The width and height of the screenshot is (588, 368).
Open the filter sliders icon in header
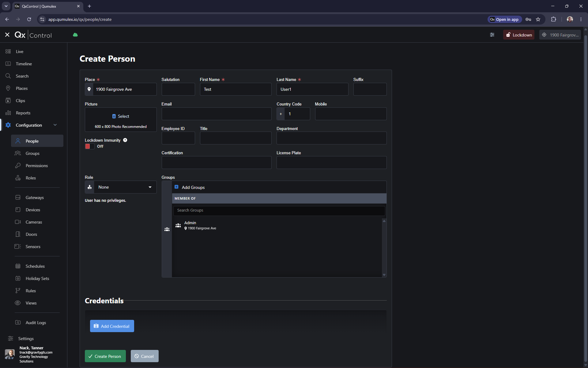tap(492, 35)
